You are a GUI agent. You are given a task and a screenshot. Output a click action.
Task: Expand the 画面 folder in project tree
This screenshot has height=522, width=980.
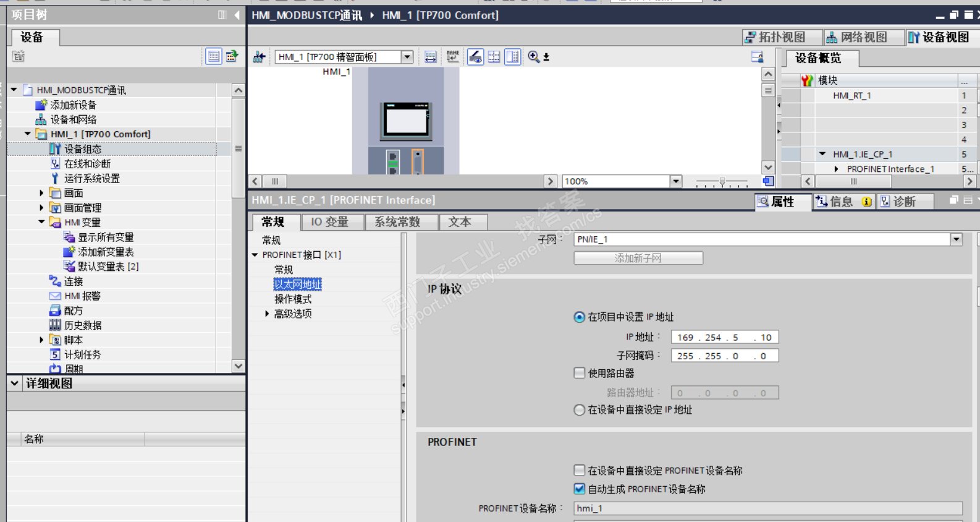pyautogui.click(x=41, y=193)
